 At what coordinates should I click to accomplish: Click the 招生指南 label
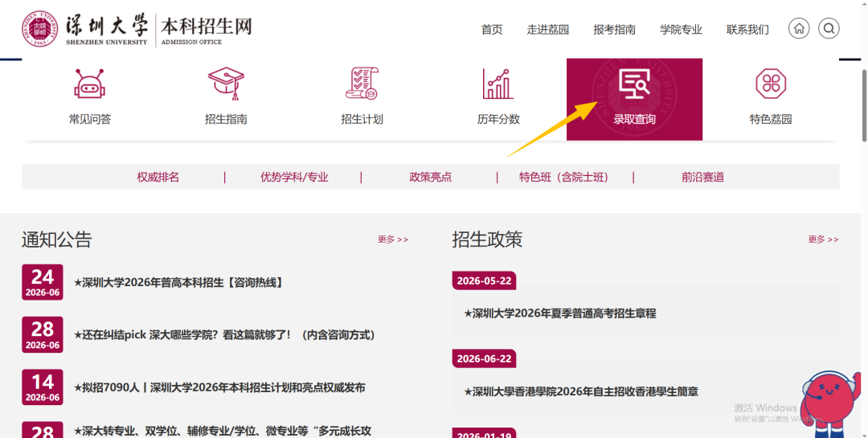(226, 119)
